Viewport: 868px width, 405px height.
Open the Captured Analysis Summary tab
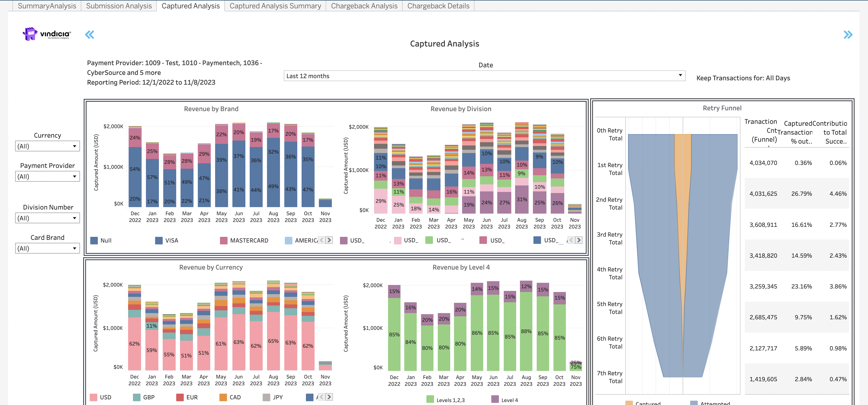point(275,6)
